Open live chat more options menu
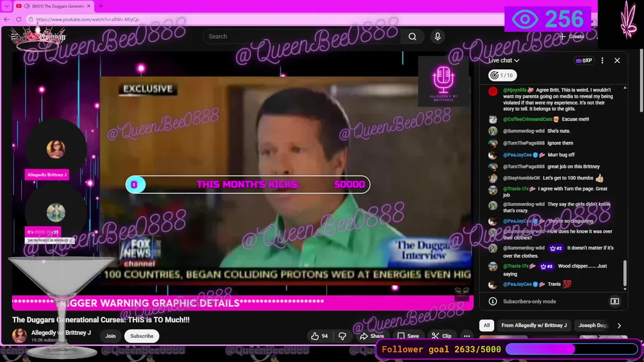The image size is (644, 362). (x=602, y=60)
